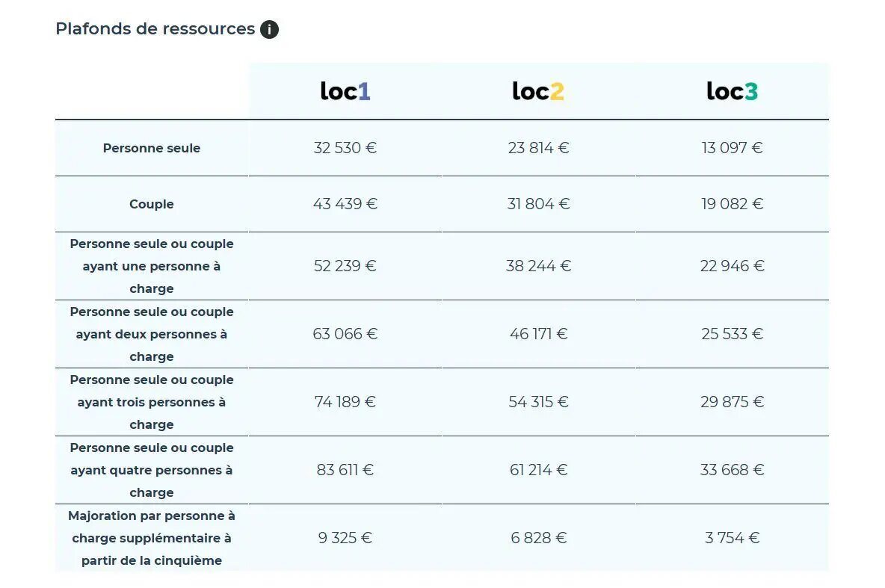Click the 83 611 € loc1 cell
885x588 pixels.
[345, 470]
